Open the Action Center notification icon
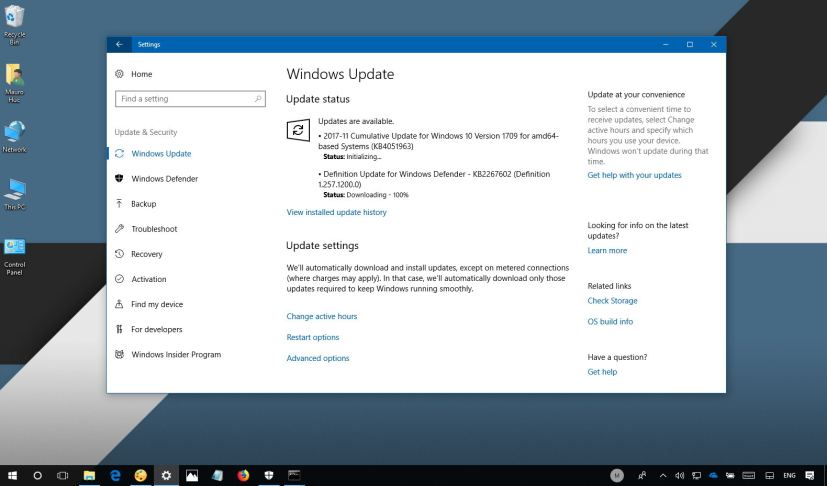This screenshot has height=486, width=827. pyautogui.click(x=810, y=475)
